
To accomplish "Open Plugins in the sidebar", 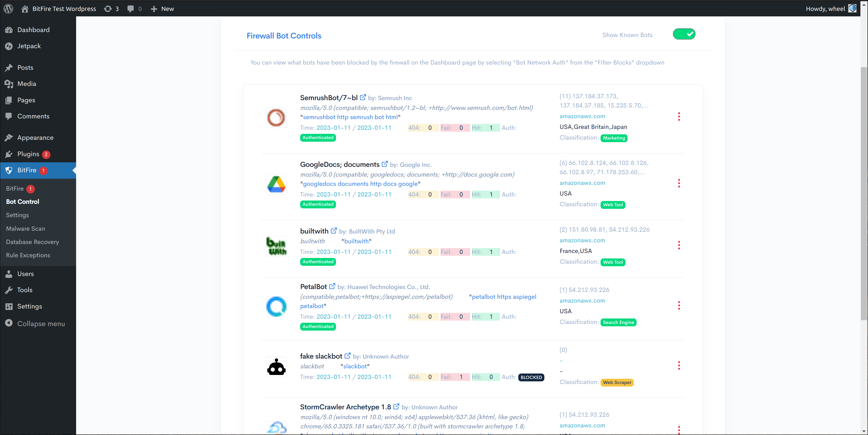I will coord(28,154).
